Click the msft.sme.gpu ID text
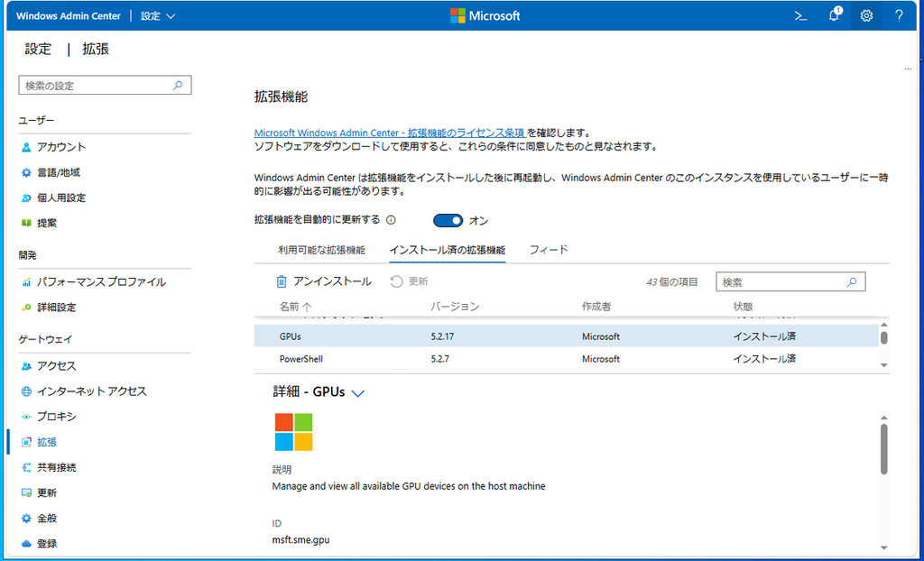924x561 pixels. tap(300, 539)
